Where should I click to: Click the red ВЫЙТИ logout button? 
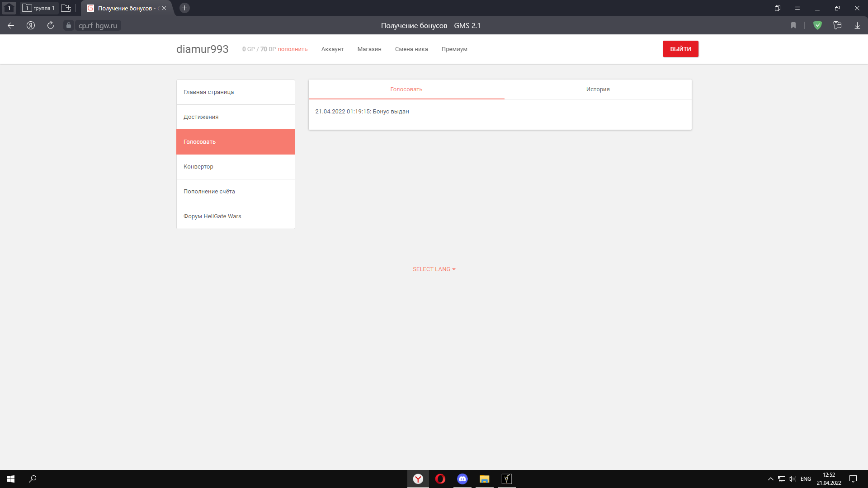(x=680, y=49)
